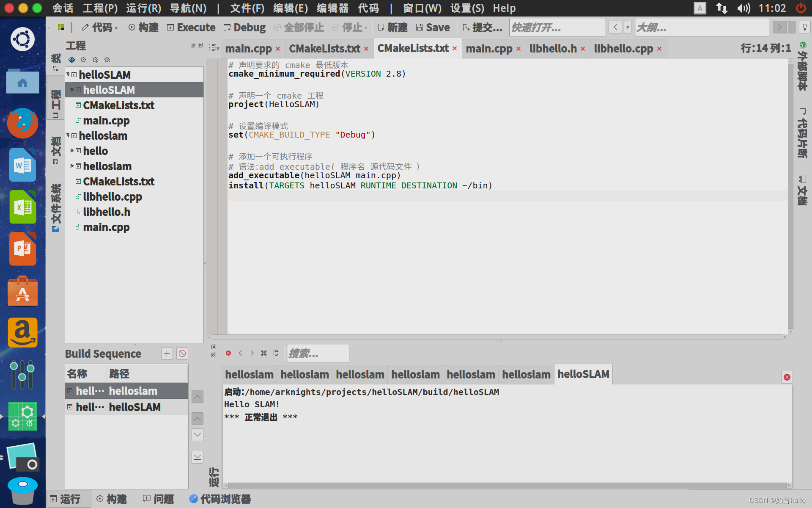This screenshot has width=812, height=508.
Task: Switch to the libhello.h editor tab
Action: pos(553,49)
